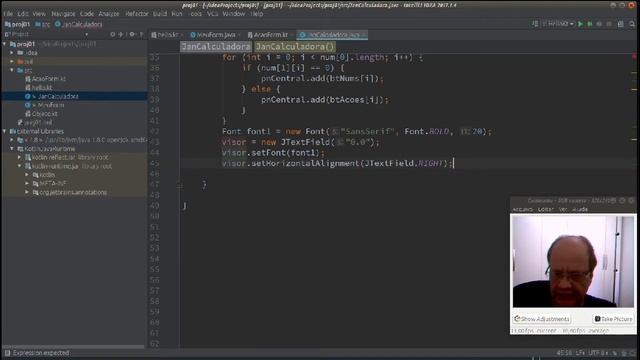The height and width of the screenshot is (360, 640).
Task: Open the Ajuda menu in webcam window
Action: click(x=580, y=209)
